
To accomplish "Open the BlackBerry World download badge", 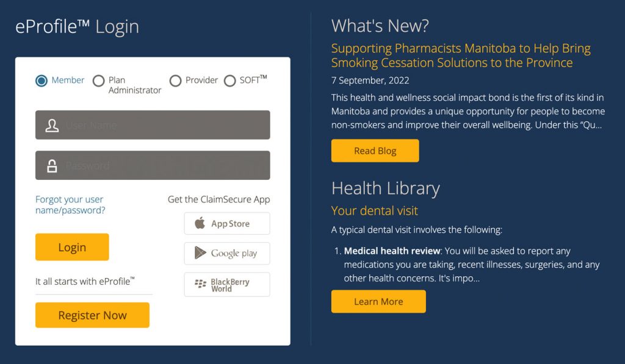I will 227,285.
